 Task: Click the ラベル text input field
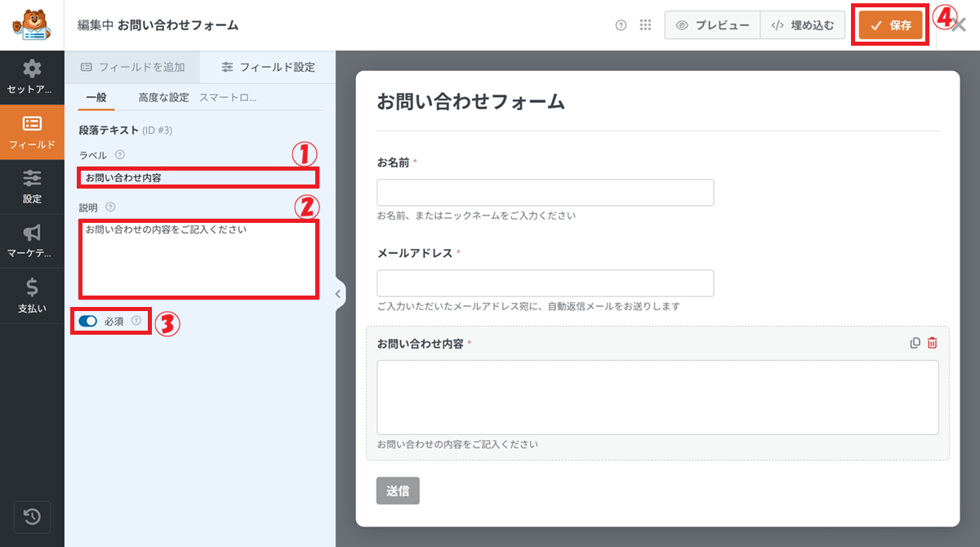[x=198, y=177]
